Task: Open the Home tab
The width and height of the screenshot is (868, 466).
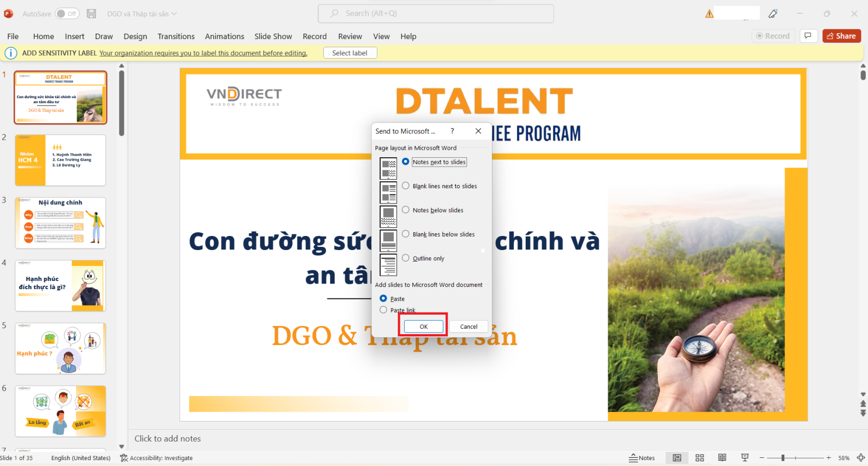Action: point(43,36)
